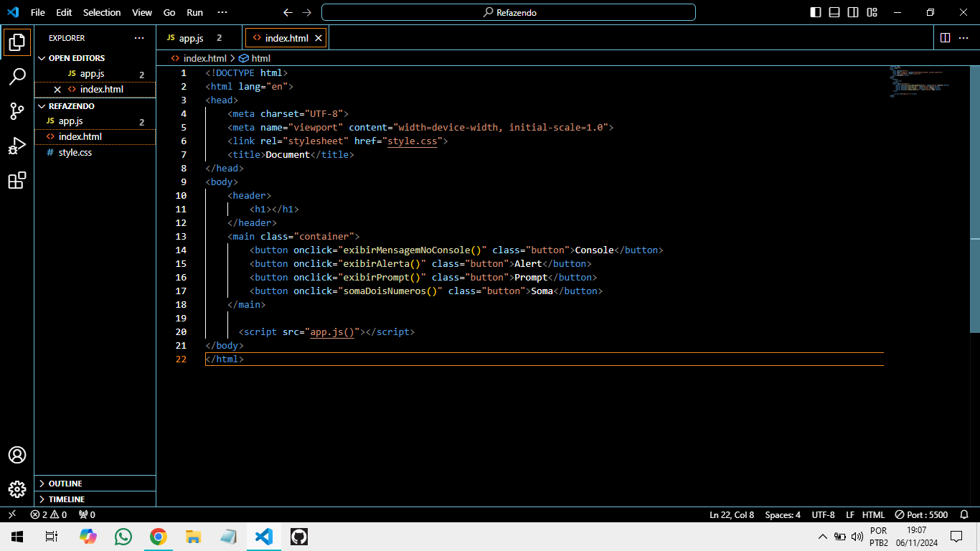Click line number 14 in the gutter
The image size is (980, 551).
(181, 250)
